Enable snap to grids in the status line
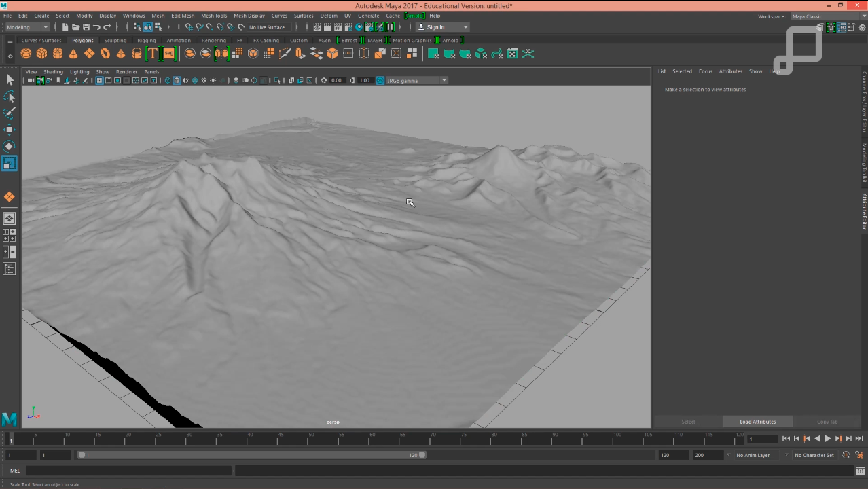 click(x=189, y=27)
